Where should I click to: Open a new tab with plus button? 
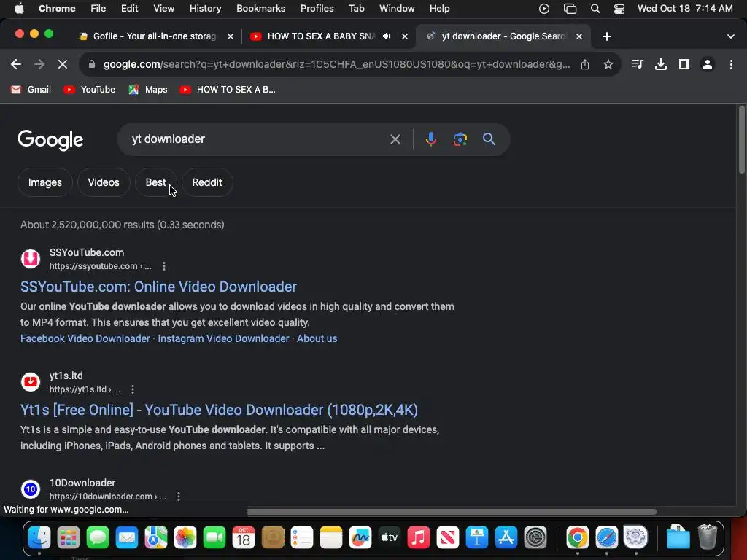(x=606, y=36)
